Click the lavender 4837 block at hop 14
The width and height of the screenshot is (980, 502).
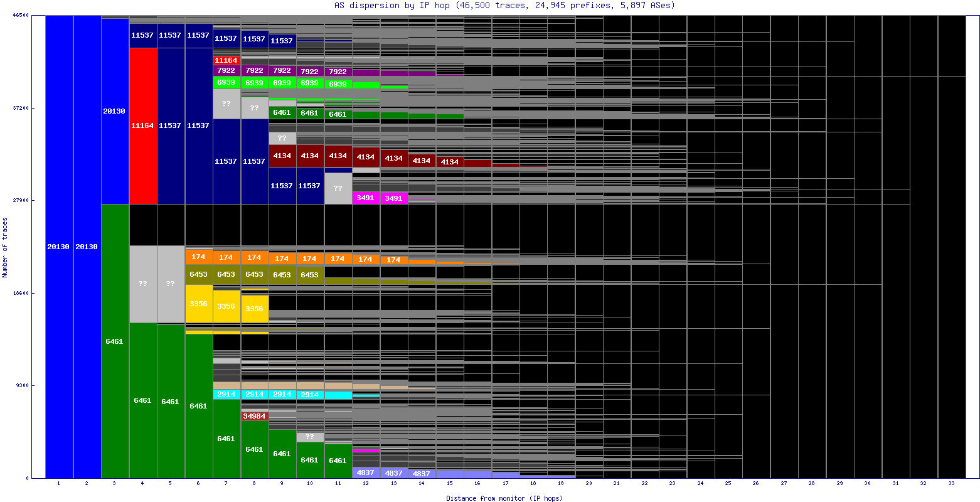pos(422,474)
